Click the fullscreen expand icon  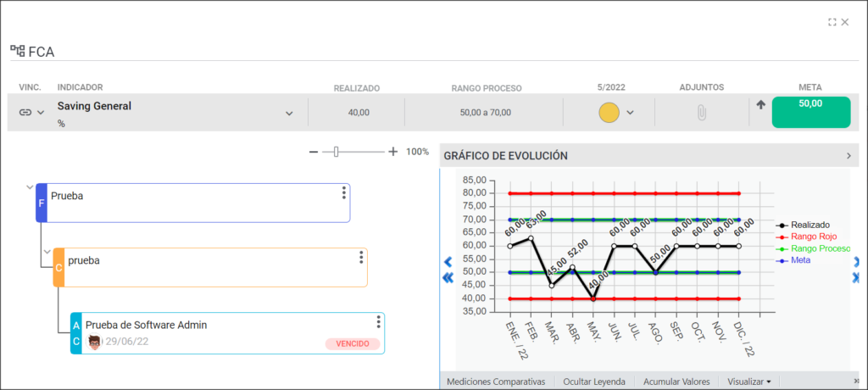coord(832,22)
